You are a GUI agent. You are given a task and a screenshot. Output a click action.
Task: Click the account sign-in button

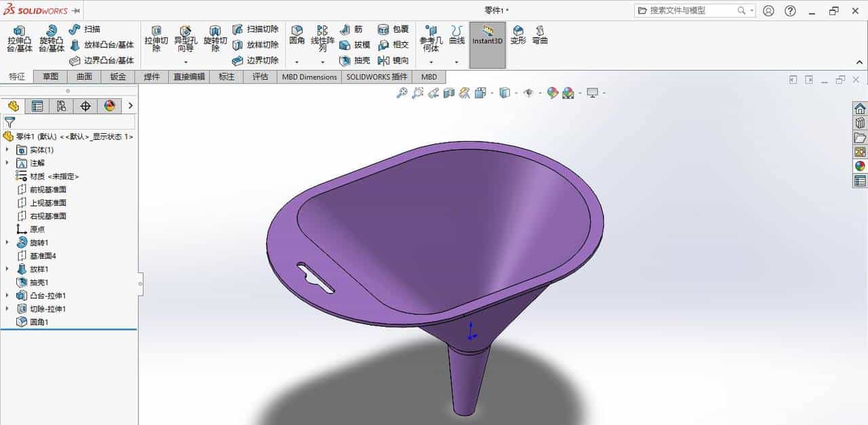coord(767,10)
